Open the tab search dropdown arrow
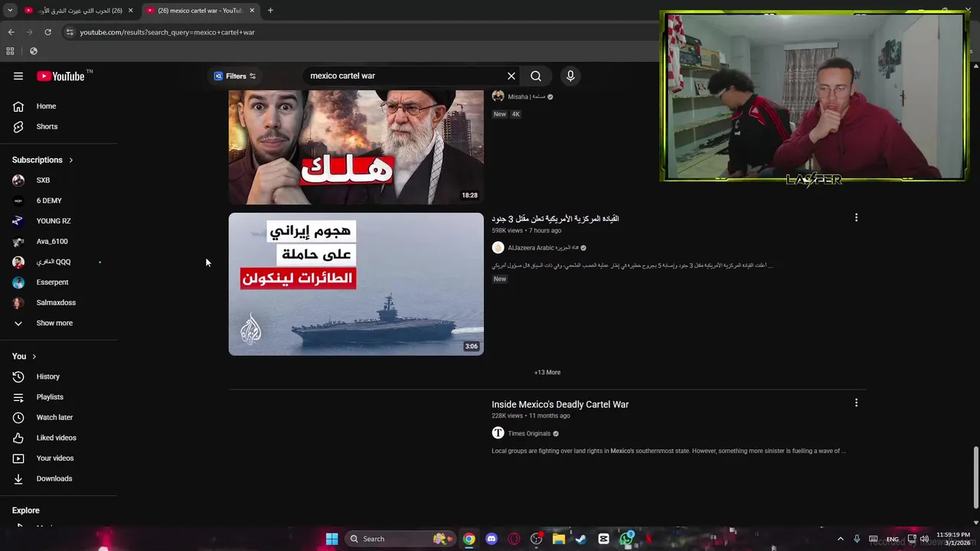 (x=10, y=11)
